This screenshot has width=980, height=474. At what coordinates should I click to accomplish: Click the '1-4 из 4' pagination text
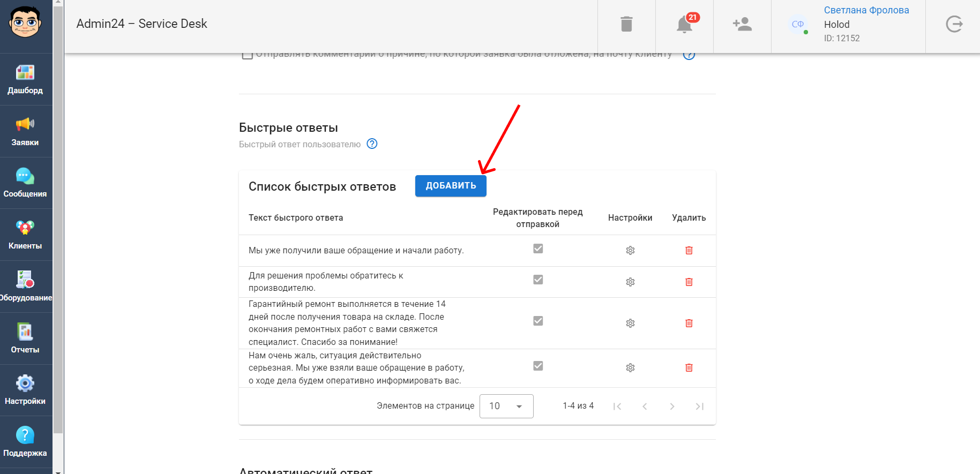(x=578, y=406)
